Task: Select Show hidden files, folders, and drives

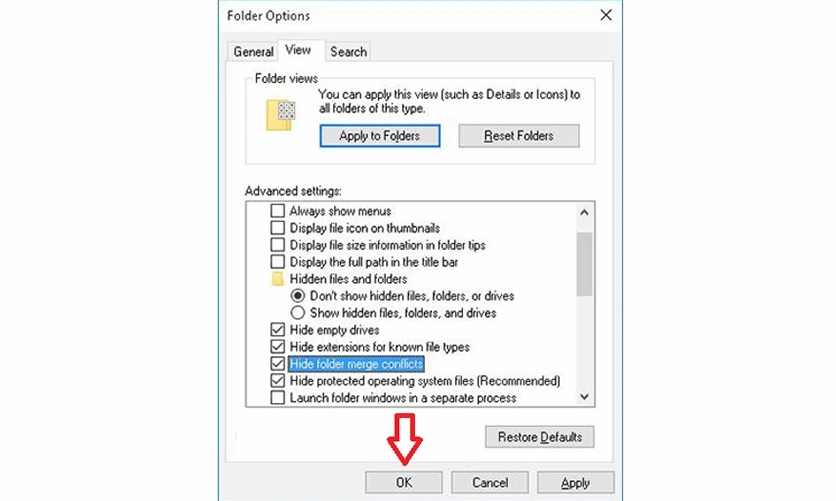Action: 297,313
